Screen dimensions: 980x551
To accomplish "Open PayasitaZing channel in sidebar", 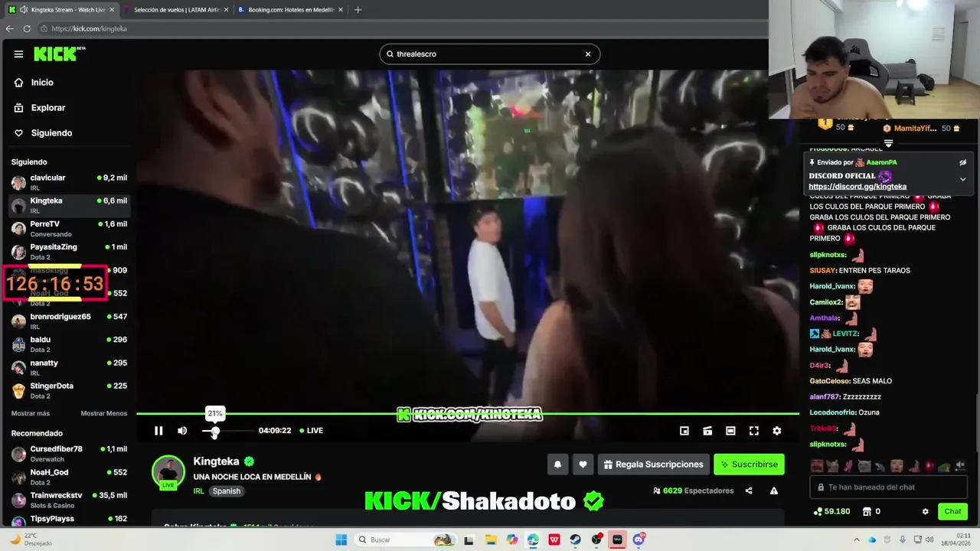I will pos(69,252).
